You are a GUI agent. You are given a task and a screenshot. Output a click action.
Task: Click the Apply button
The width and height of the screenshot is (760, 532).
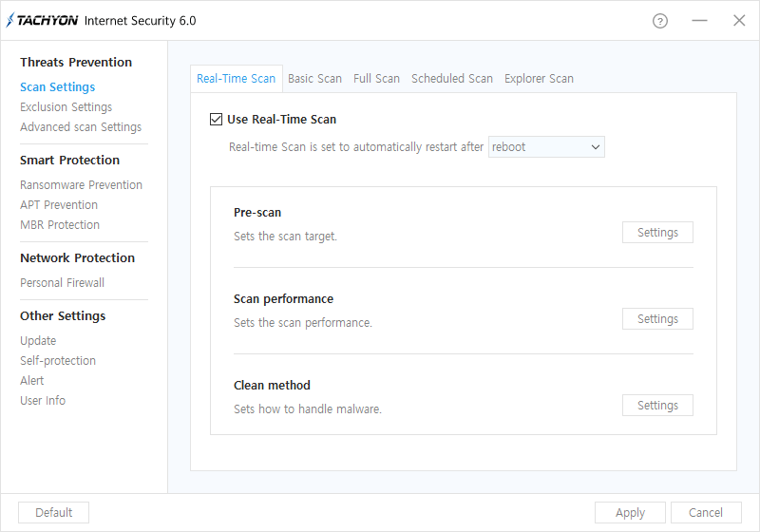pos(630,513)
